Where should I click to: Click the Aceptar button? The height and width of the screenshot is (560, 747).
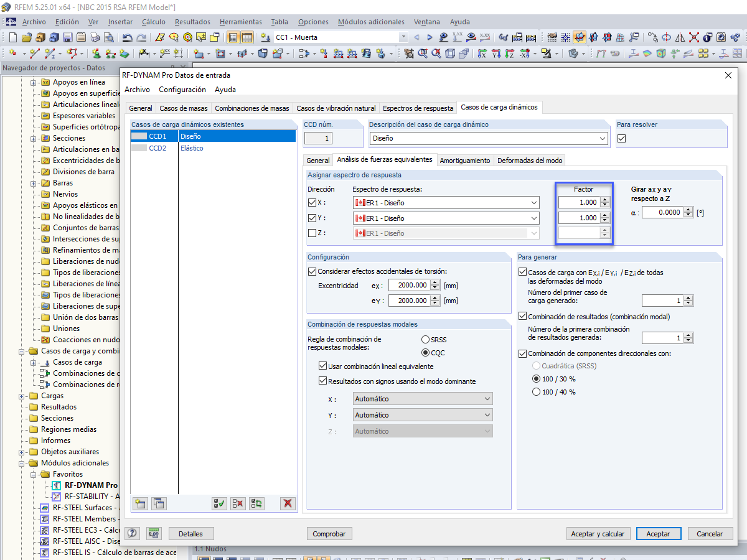[658, 534]
